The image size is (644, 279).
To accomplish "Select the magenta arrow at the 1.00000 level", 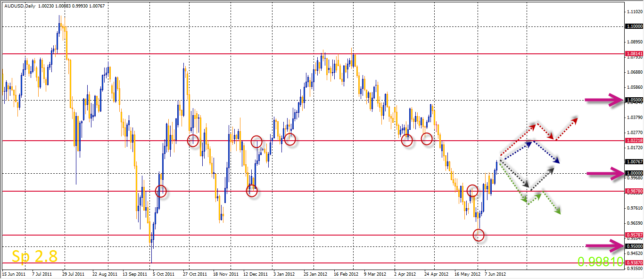I will click(605, 174).
